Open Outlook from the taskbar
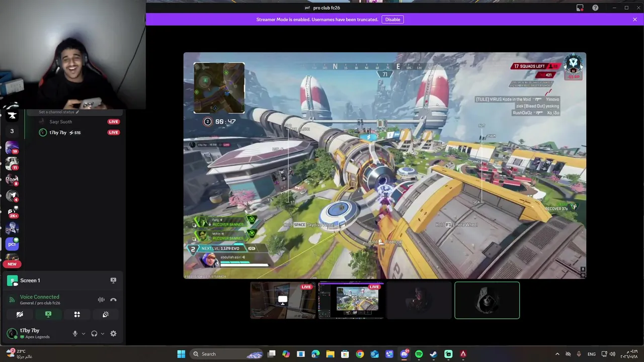 click(x=374, y=354)
